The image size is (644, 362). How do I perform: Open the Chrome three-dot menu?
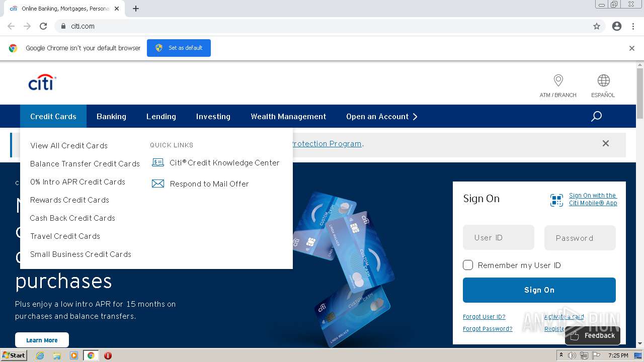tap(633, 26)
